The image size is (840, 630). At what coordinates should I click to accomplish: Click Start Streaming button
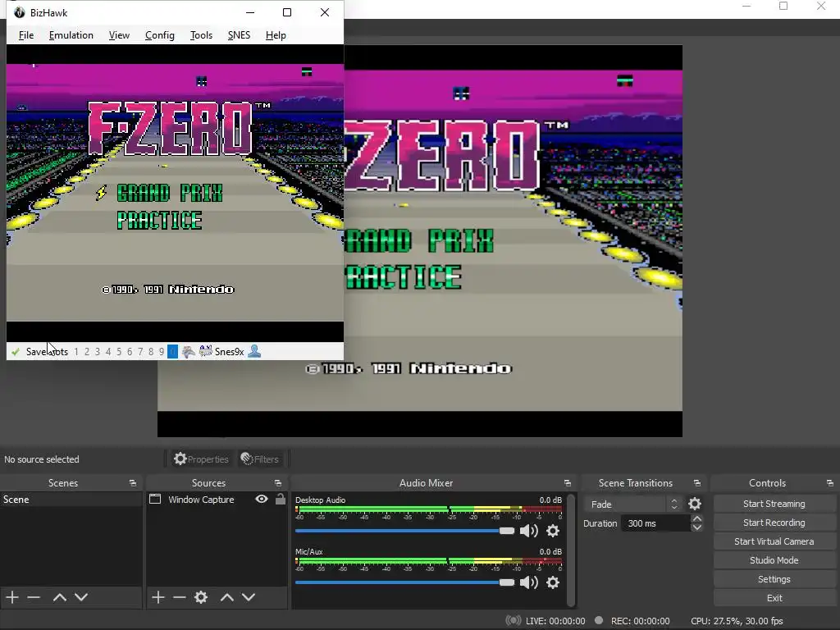774,504
